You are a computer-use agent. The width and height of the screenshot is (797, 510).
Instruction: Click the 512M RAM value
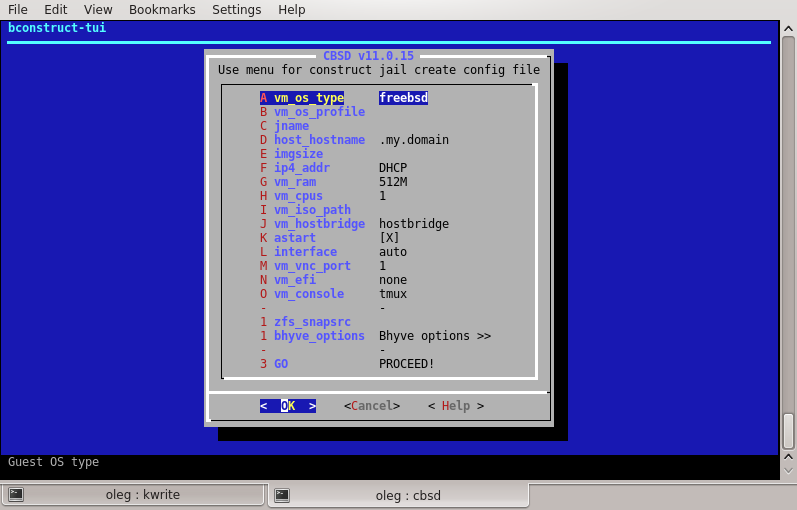point(393,182)
